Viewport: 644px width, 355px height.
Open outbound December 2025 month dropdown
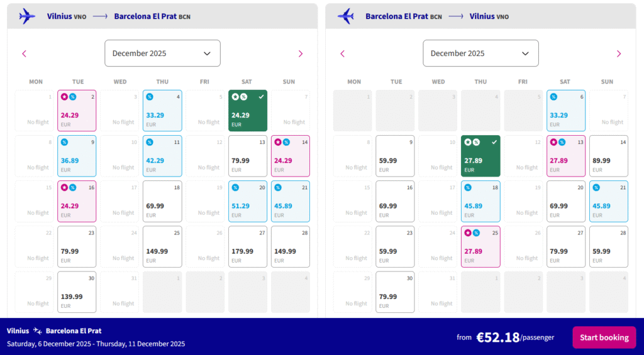click(x=162, y=53)
